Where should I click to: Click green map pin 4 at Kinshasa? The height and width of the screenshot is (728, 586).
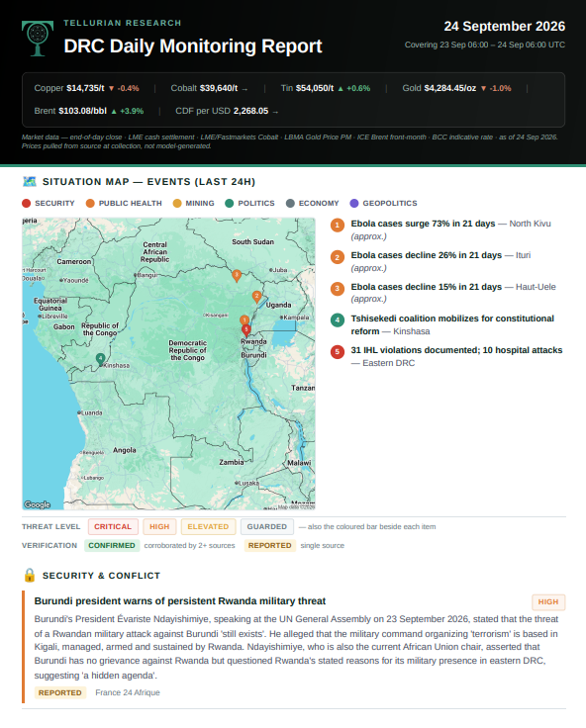point(100,359)
